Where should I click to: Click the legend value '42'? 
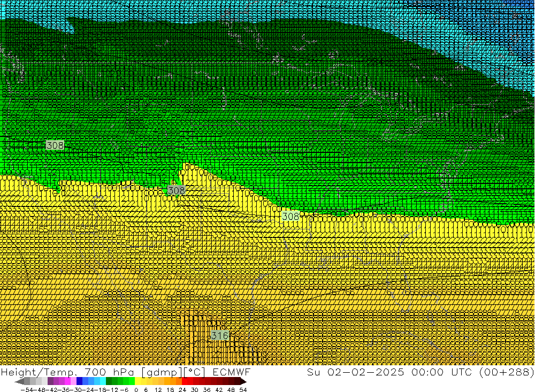point(219,390)
